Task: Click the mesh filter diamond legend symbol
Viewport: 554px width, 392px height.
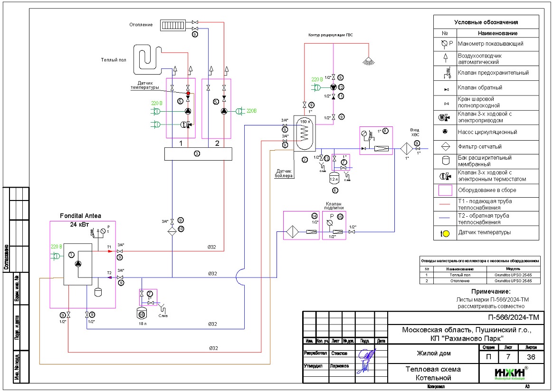Action: point(445,147)
